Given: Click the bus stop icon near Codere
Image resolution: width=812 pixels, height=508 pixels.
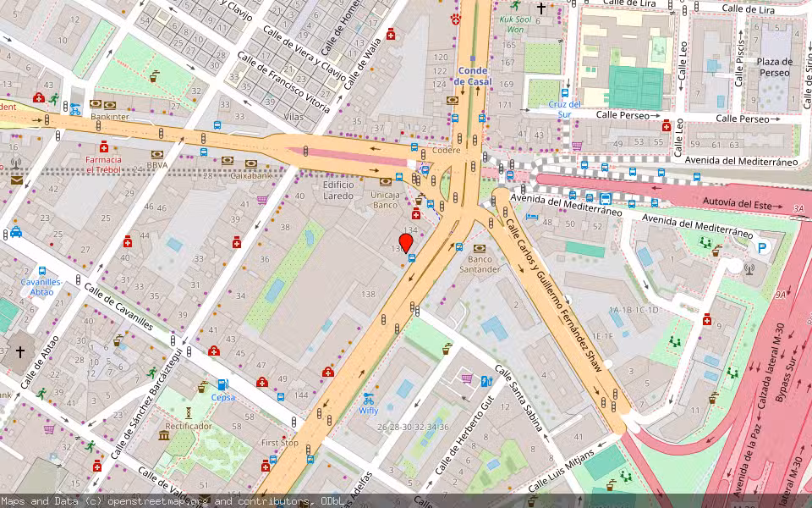Looking at the screenshot, I should [414, 146].
